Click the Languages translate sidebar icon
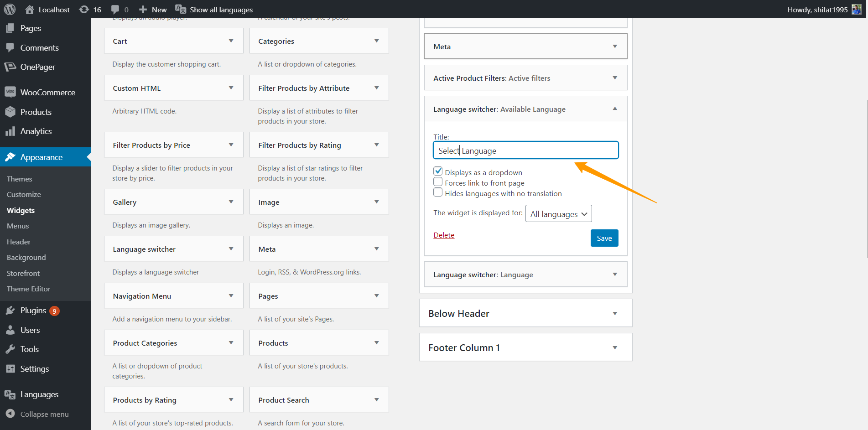Viewport: 868px width, 430px height. pyautogui.click(x=10, y=394)
